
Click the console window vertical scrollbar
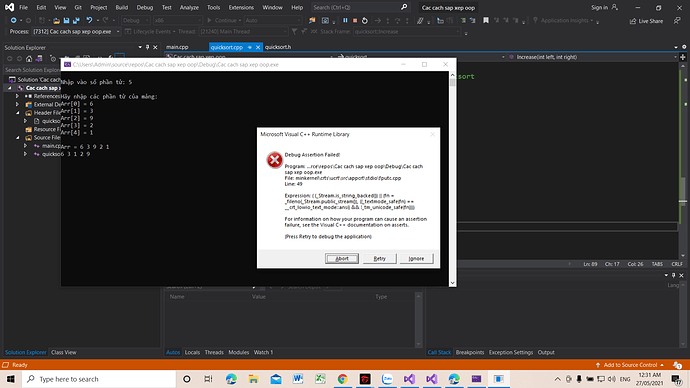452,179
